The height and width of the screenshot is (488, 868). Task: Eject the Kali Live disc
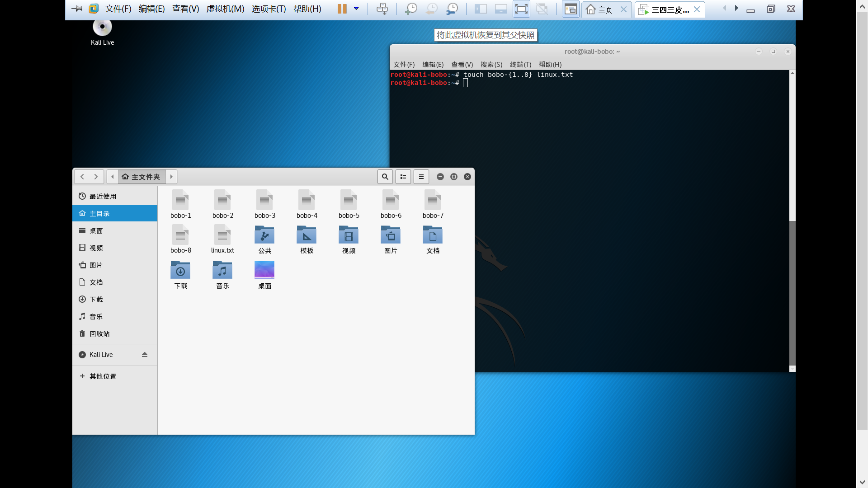pyautogui.click(x=145, y=355)
